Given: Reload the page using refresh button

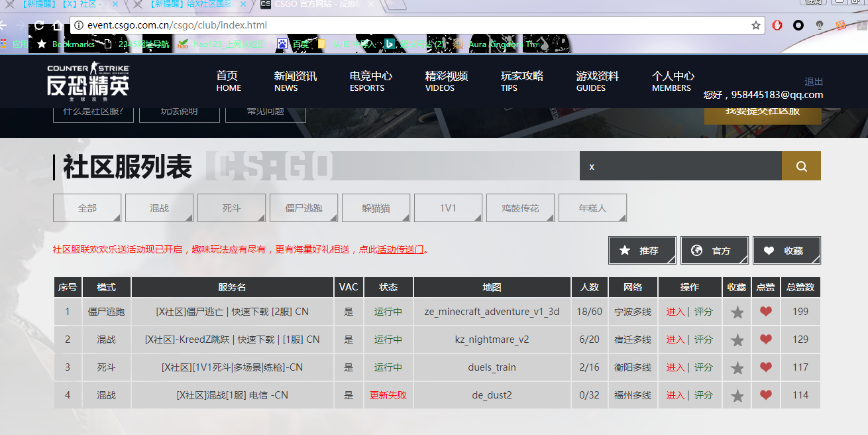Looking at the screenshot, I should coord(39,26).
